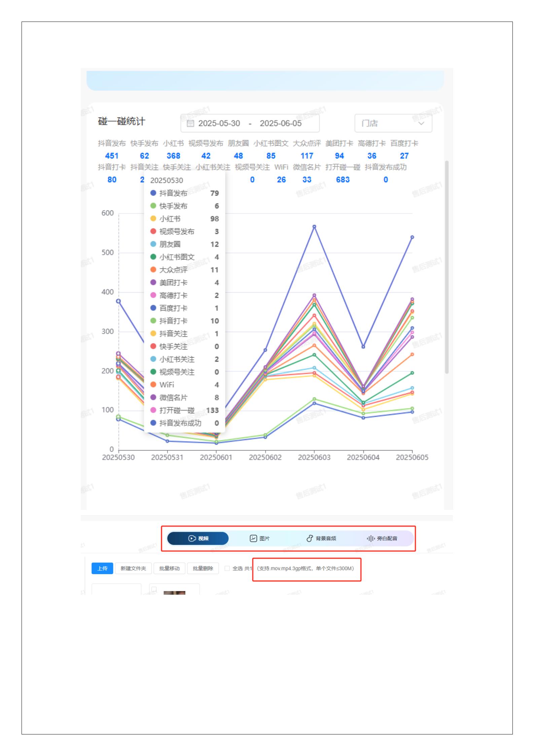Click the 新建文件夹 button
The image size is (534, 756).
133,568
